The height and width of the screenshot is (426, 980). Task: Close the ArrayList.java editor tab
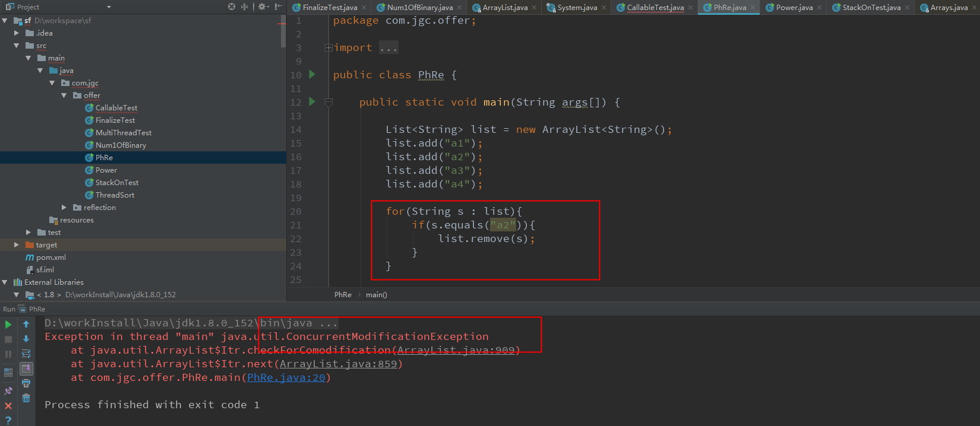[534, 8]
